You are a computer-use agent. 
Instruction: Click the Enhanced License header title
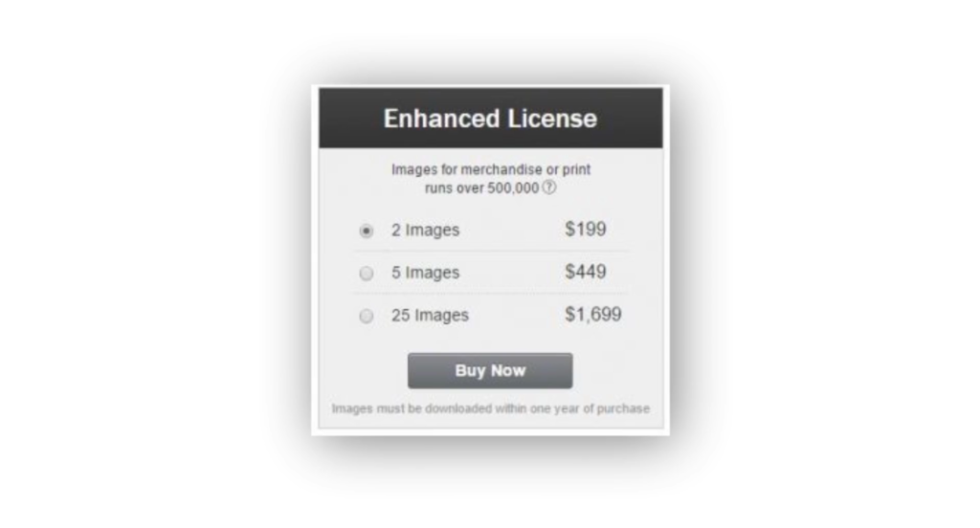[490, 119]
